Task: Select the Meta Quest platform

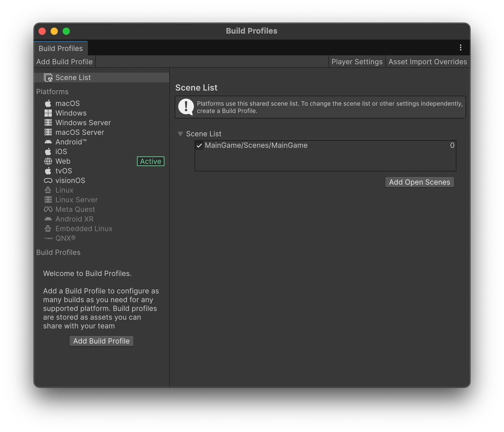Action: coord(102,209)
